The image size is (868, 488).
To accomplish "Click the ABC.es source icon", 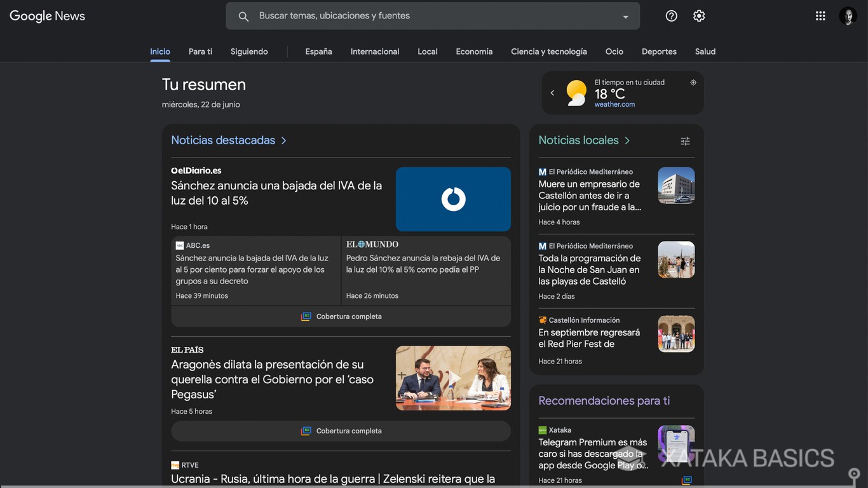I will coord(180,245).
